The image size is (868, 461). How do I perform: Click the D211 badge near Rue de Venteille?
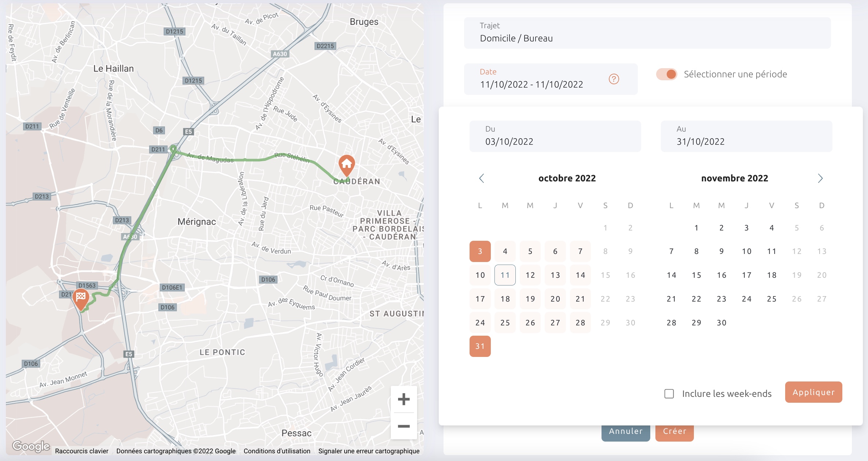(32, 126)
